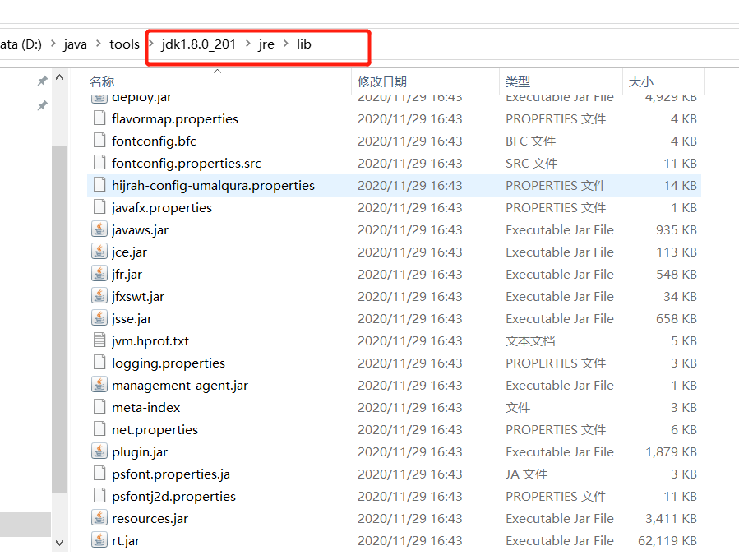Click the 1,879 KB size of plugin.jar
The image size is (739, 560).
click(x=671, y=452)
